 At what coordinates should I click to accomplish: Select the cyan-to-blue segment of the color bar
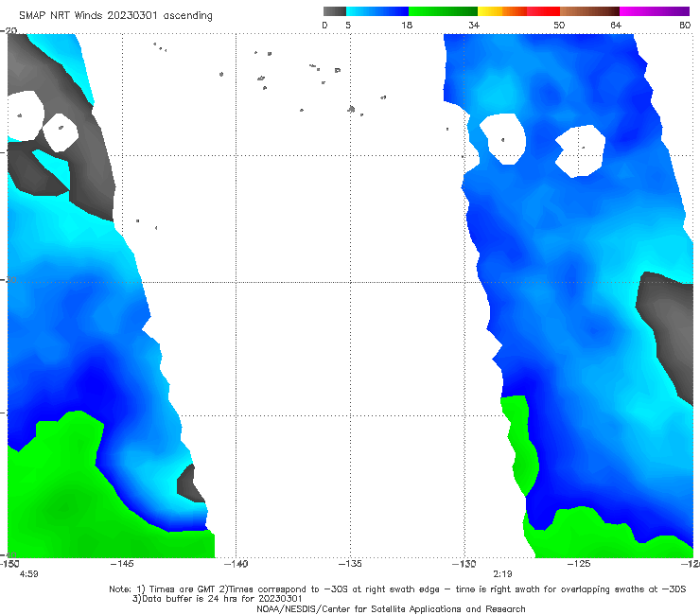[x=377, y=11]
